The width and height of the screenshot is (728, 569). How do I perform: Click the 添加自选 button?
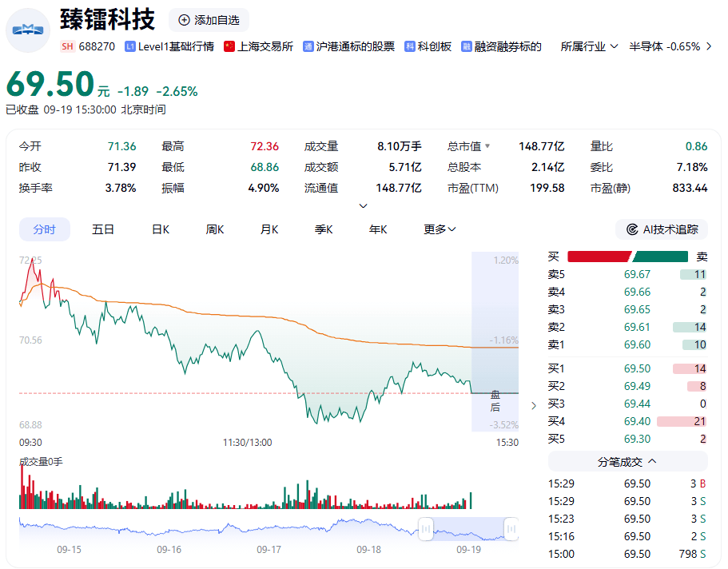209,20
